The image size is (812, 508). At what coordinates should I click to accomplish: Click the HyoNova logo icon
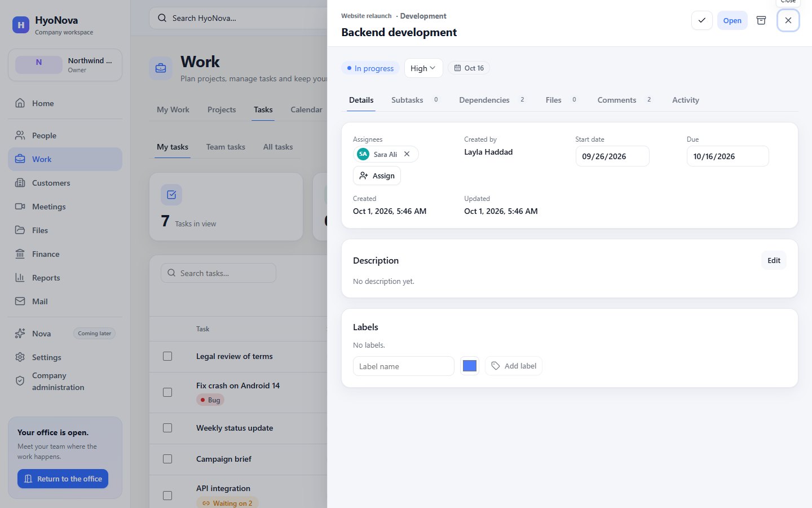[x=21, y=25]
